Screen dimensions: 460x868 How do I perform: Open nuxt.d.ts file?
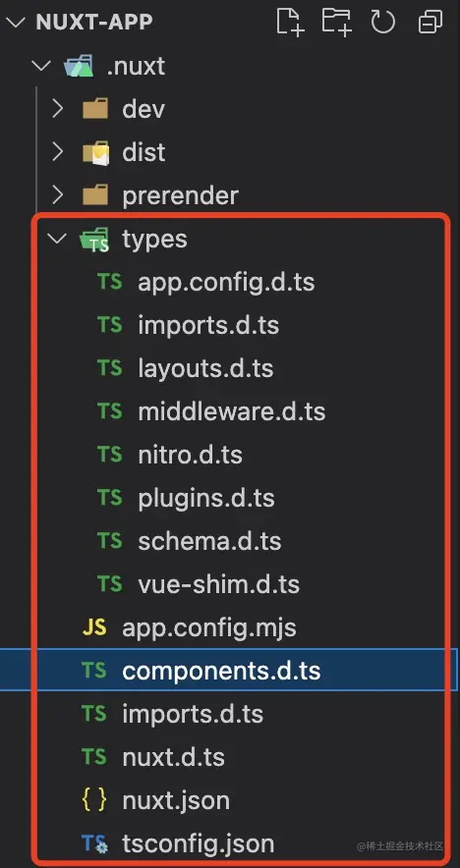[x=173, y=757]
